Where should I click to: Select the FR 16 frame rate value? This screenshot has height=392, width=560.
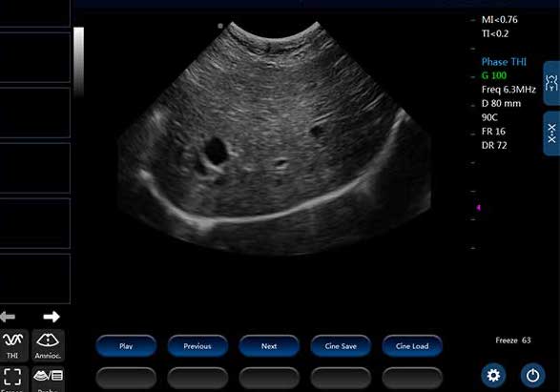coord(493,132)
